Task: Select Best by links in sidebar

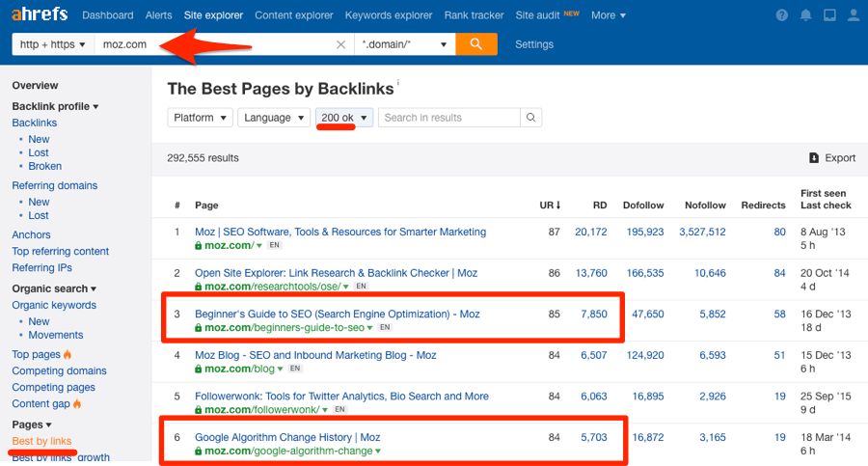Action: tap(41, 441)
